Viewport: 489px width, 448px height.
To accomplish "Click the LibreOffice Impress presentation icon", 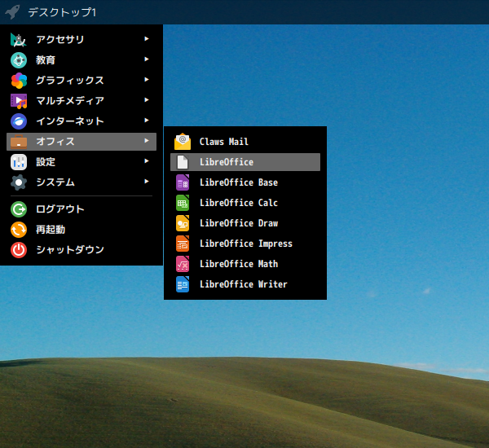I will point(183,244).
